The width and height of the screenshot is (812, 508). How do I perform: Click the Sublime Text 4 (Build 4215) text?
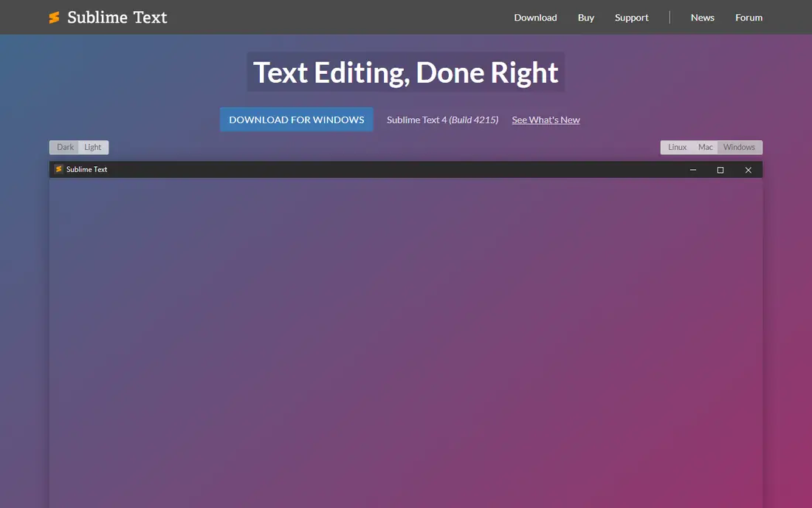point(442,120)
